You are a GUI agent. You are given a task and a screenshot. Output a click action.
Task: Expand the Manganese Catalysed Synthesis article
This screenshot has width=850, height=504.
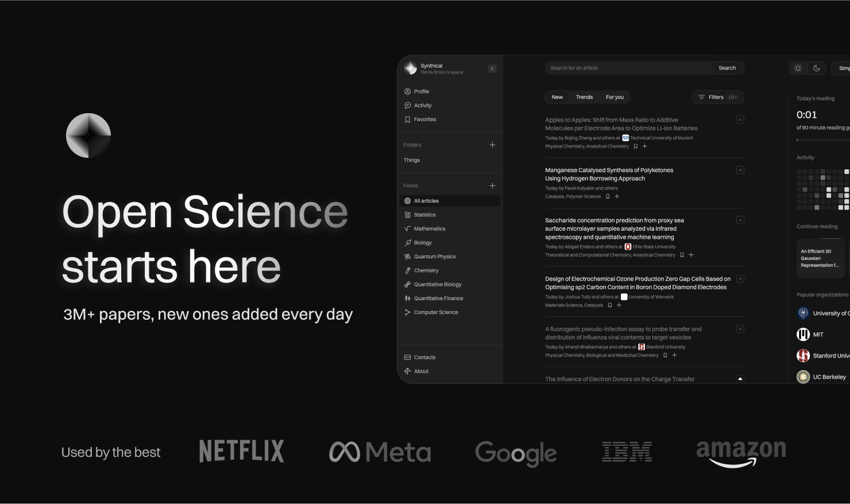coord(740,170)
